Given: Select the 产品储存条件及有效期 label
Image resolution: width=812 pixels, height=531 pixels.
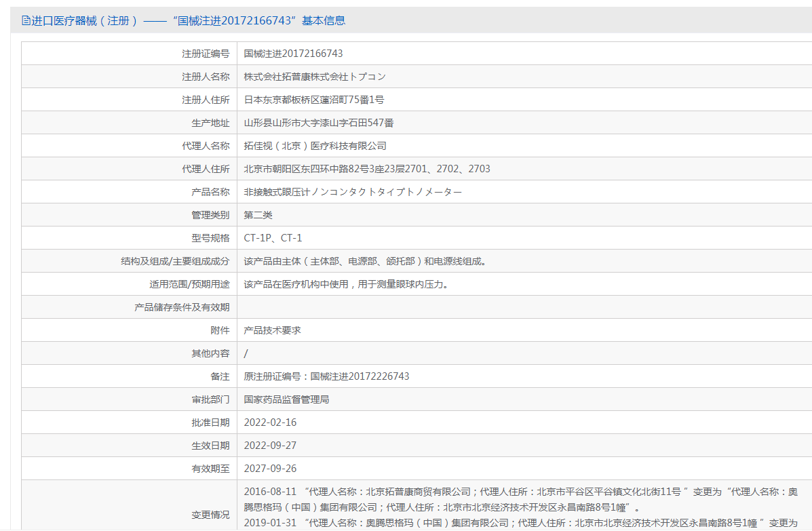Looking at the screenshot, I should point(182,307).
